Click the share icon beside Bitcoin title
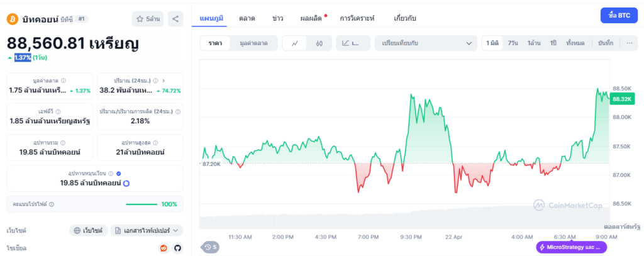 tap(177, 19)
